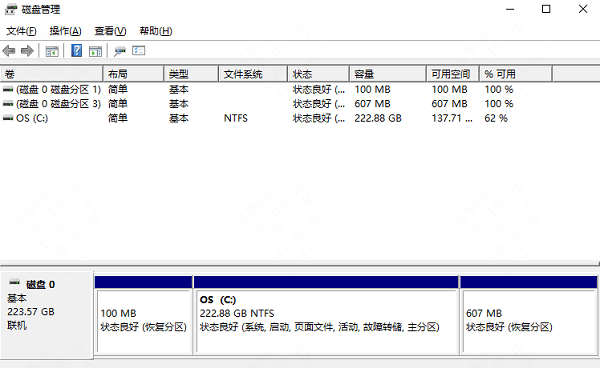Sort by the 布局 column header
The height and width of the screenshot is (368, 600).
[134, 74]
